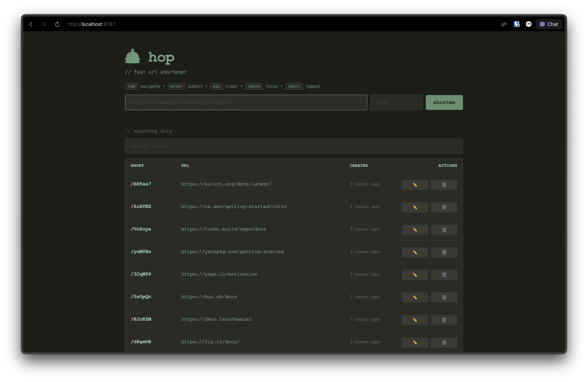Edit the /RH5xa7 short link

[x=415, y=184]
